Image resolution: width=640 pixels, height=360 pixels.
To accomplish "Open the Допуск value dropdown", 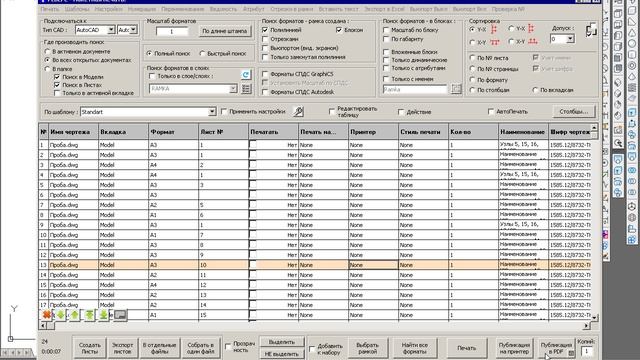I will click(x=571, y=39).
